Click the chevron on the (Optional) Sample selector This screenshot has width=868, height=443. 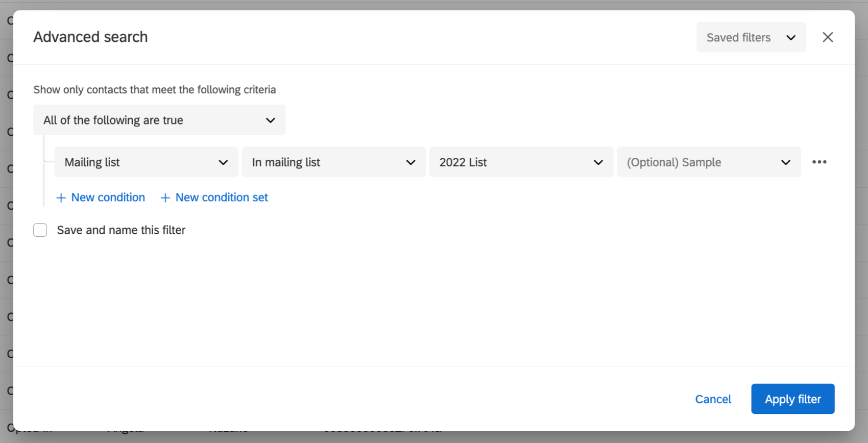click(786, 162)
